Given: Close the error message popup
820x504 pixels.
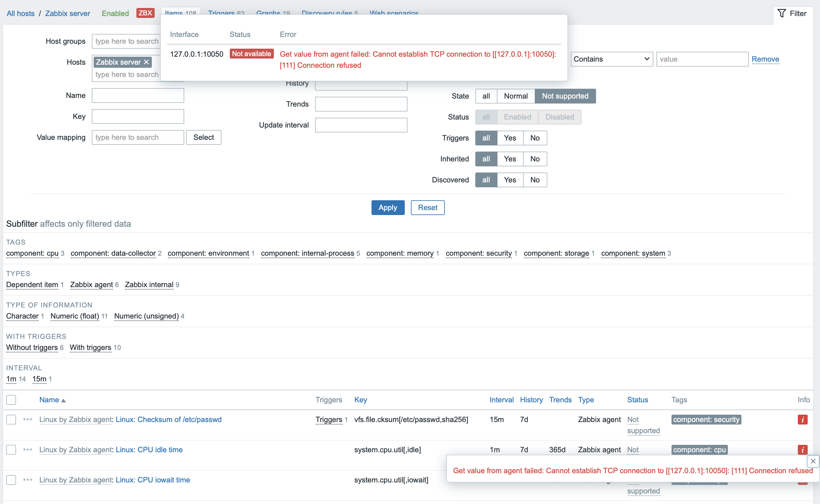Looking at the screenshot, I should (x=813, y=461).
